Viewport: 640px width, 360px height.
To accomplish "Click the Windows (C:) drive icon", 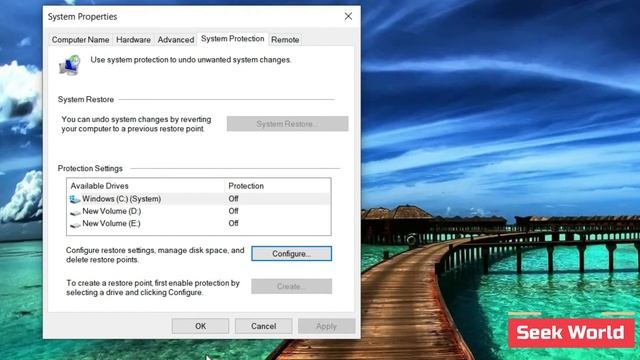I will pos(75,199).
